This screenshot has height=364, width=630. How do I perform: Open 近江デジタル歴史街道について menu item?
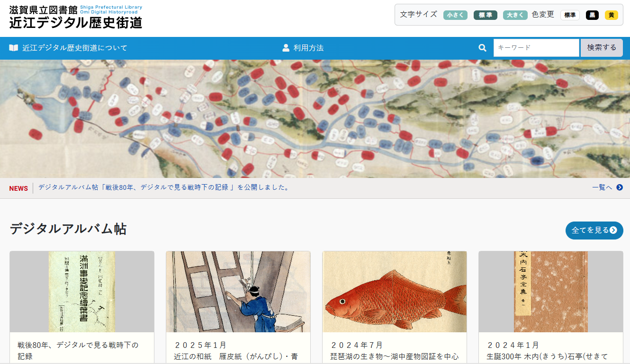click(x=68, y=48)
